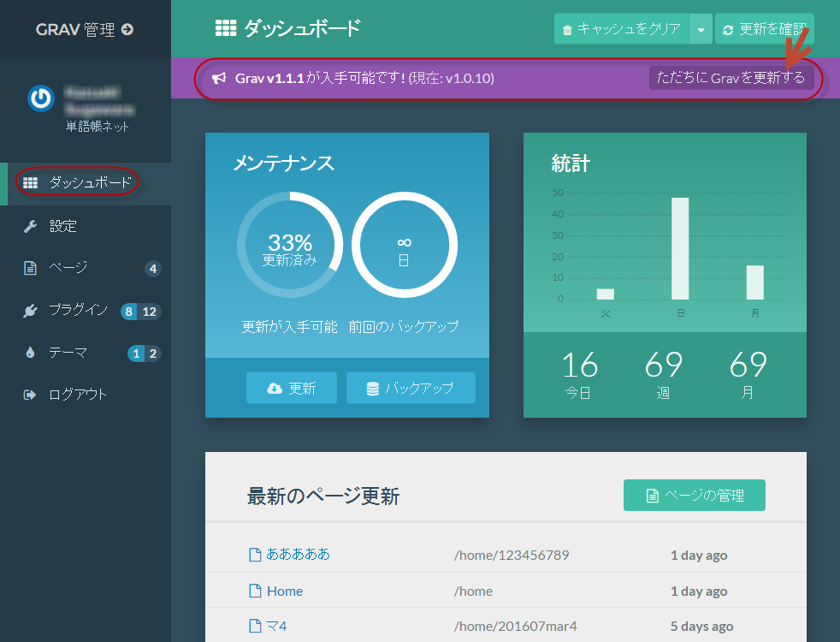Screen dimensions: 840x642
Task: Click the megaphone icon in update banner
Action: click(x=219, y=79)
